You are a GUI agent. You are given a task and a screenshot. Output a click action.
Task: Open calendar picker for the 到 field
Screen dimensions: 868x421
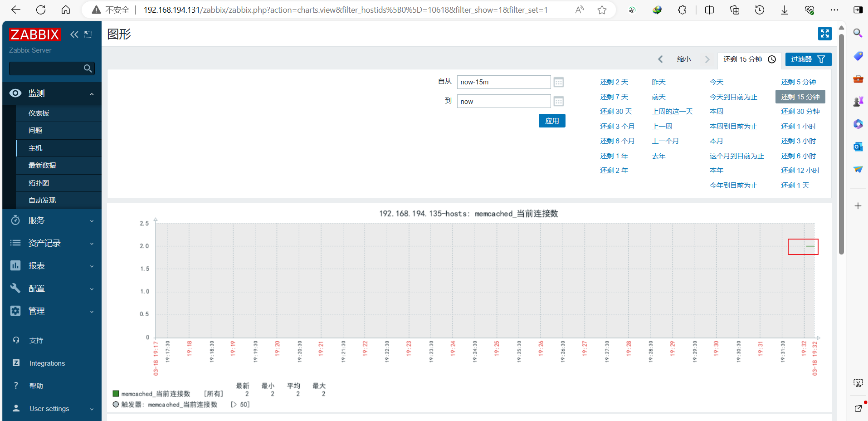click(x=559, y=101)
